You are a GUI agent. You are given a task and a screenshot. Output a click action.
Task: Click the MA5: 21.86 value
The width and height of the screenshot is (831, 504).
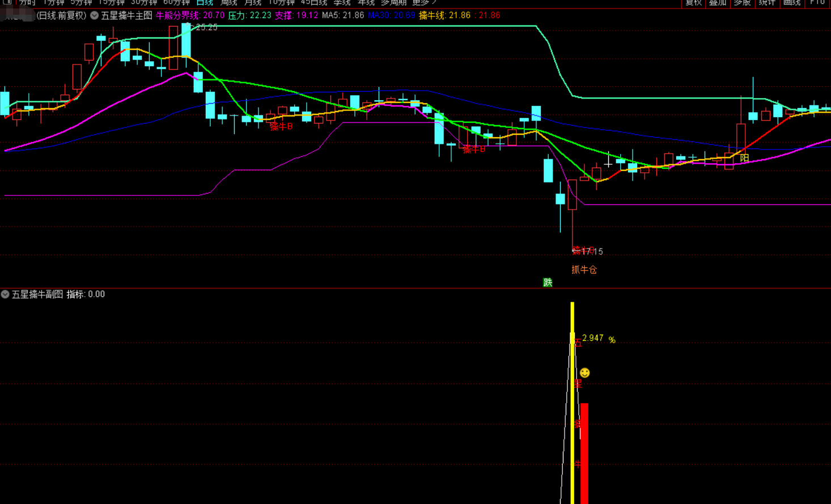pos(343,16)
